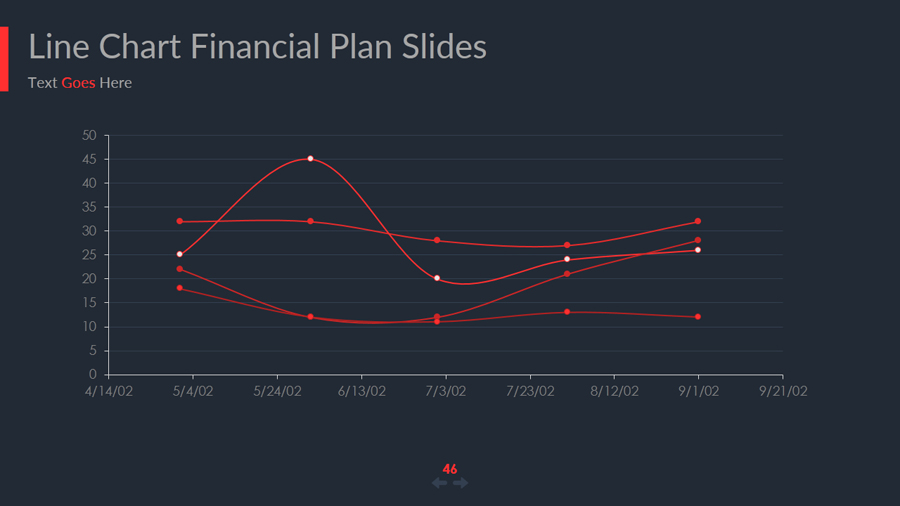The width and height of the screenshot is (900, 506).
Task: Select the title 'Line Chart Financial Plan Slides'
Action: 257,47
